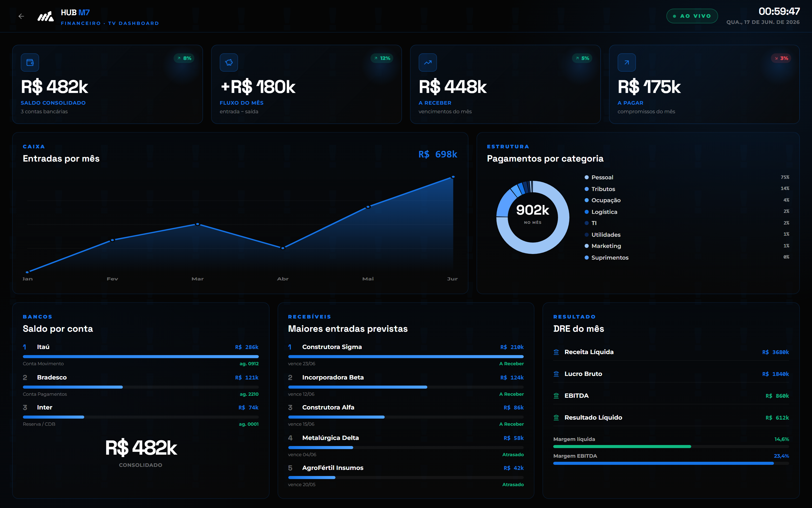812x508 pixels.
Task: Click the Atrasado status under Metalúrgica Delta
Action: coord(513,455)
